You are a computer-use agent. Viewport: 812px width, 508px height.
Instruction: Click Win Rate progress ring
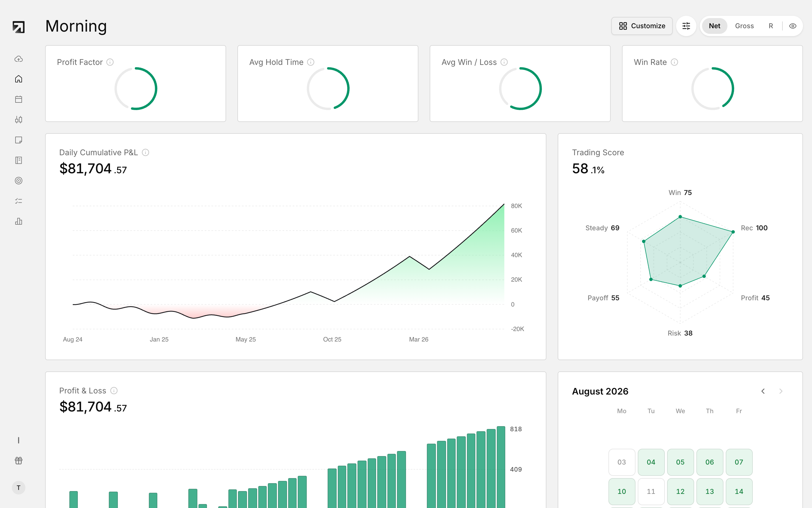tap(713, 89)
